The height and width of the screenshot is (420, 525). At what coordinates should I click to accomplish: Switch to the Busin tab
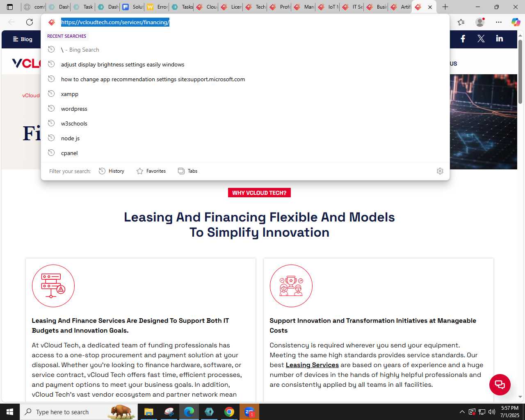click(376, 7)
